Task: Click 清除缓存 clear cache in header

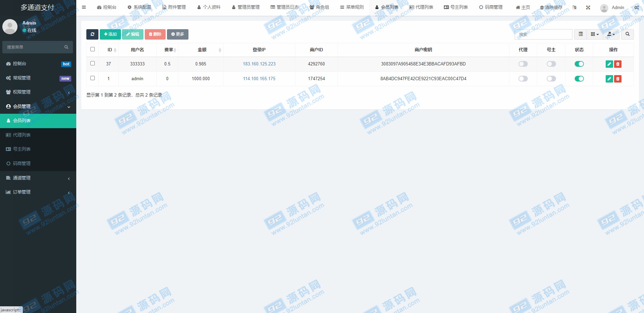Action: tap(551, 7)
